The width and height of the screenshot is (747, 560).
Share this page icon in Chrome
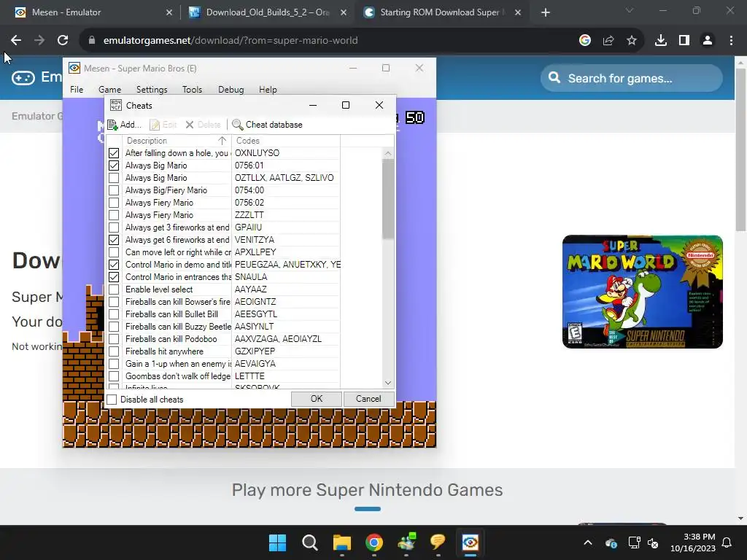(x=608, y=41)
